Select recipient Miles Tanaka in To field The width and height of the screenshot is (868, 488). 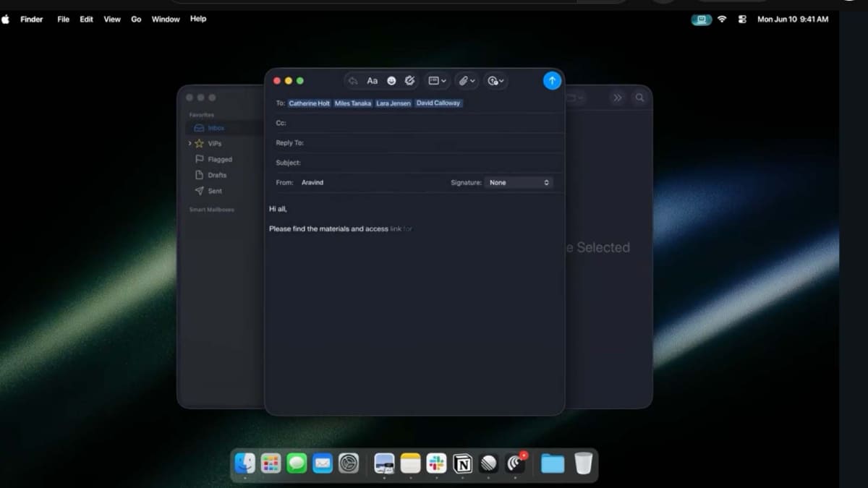pyautogui.click(x=353, y=103)
